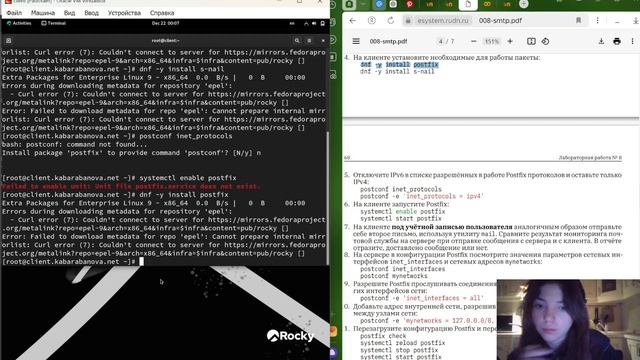Image resolution: width=640 pixels, height=360 pixels.
Task: Click 'systemctl enable postfix' line in PDF
Action: pyautogui.click(x=402, y=211)
